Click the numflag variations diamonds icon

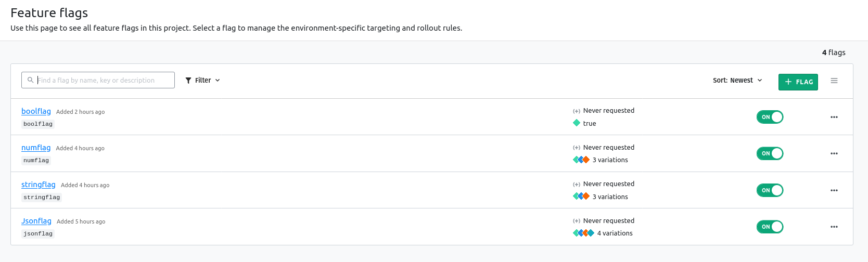tap(581, 160)
